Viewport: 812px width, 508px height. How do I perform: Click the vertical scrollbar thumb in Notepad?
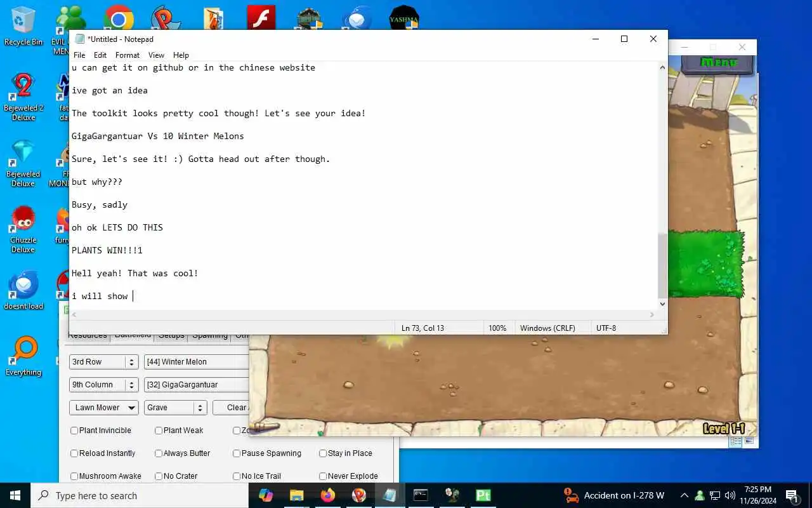(662, 265)
